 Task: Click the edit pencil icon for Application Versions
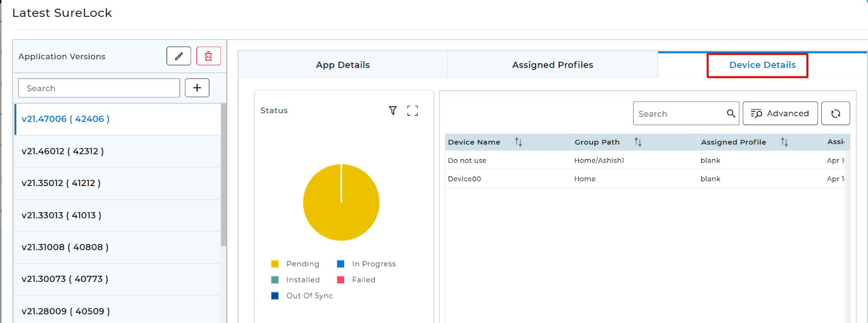tap(178, 56)
